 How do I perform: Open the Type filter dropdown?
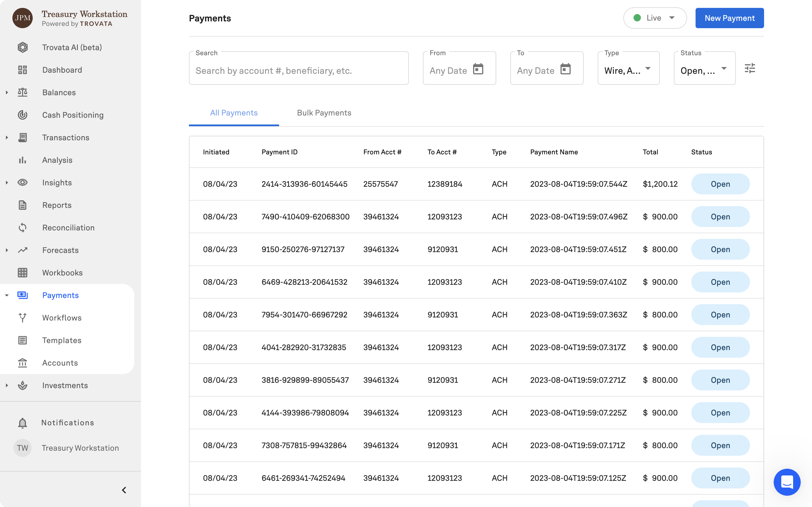[x=628, y=69]
